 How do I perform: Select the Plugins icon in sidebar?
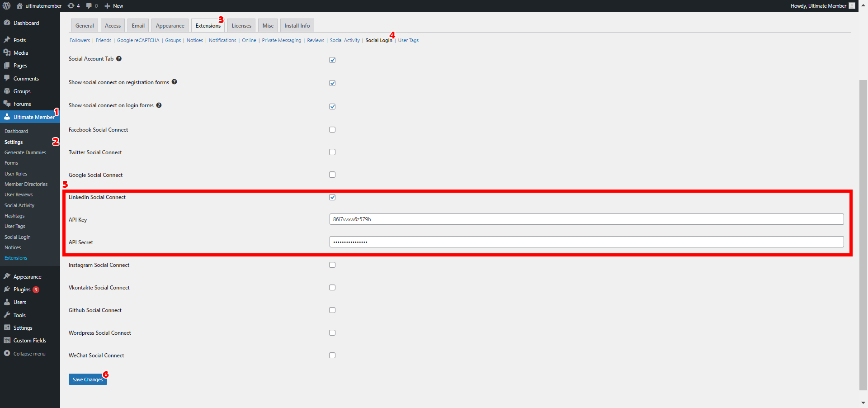point(8,289)
